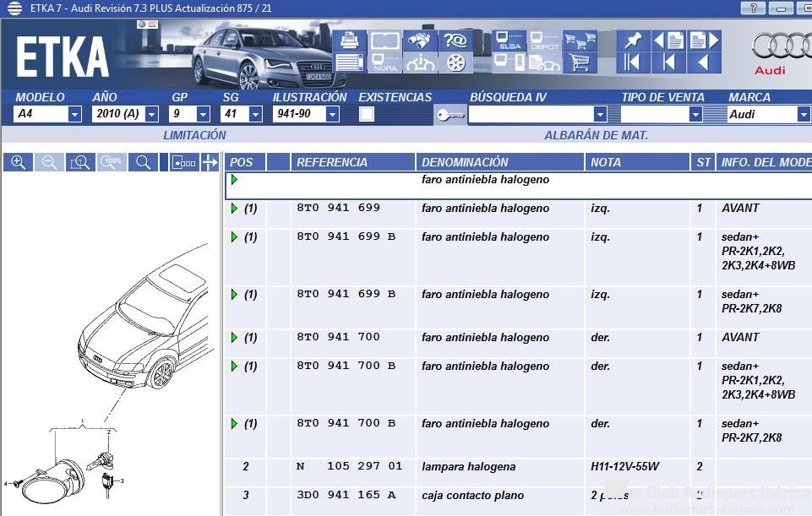
Task: Open the ?@ inquiry icon
Action: [455, 41]
